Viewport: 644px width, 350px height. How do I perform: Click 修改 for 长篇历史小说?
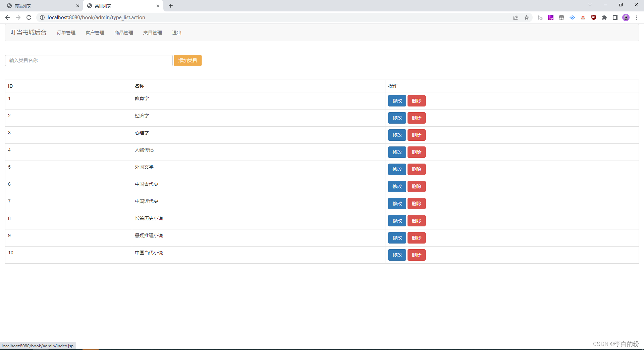(397, 221)
